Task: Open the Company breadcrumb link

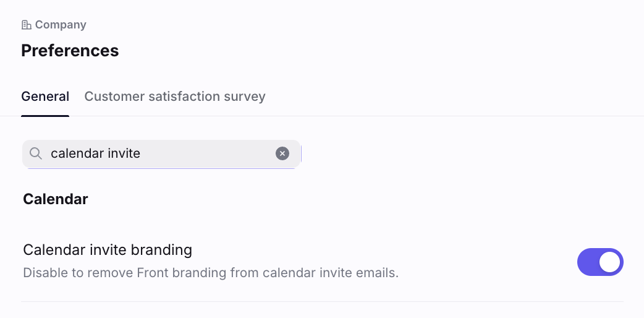Action: [x=54, y=25]
